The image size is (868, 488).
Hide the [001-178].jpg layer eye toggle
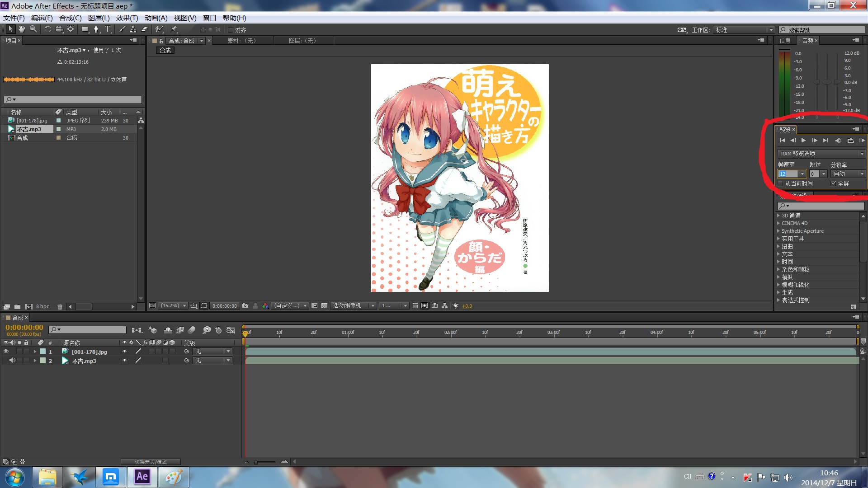[x=6, y=352]
